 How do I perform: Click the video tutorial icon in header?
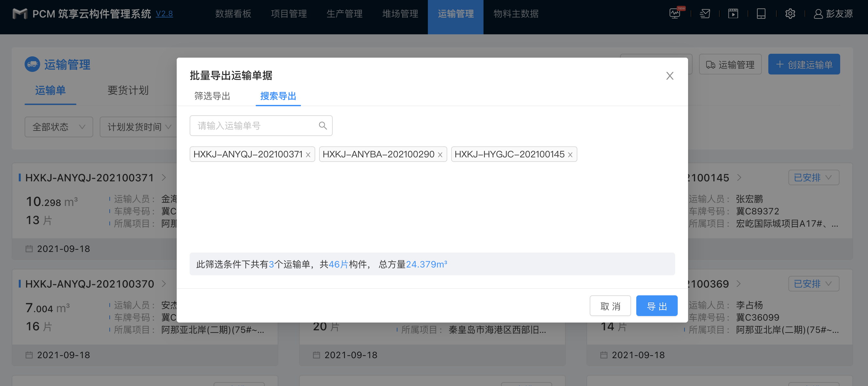733,14
